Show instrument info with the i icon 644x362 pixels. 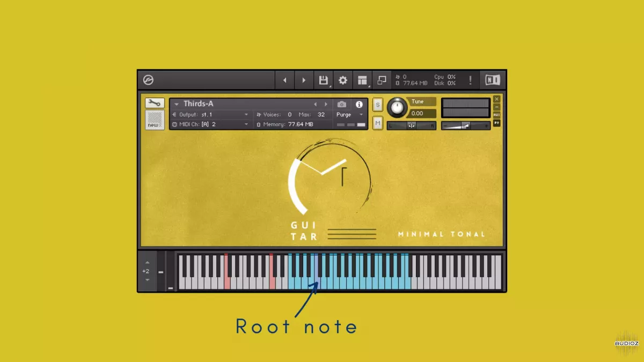click(x=359, y=104)
